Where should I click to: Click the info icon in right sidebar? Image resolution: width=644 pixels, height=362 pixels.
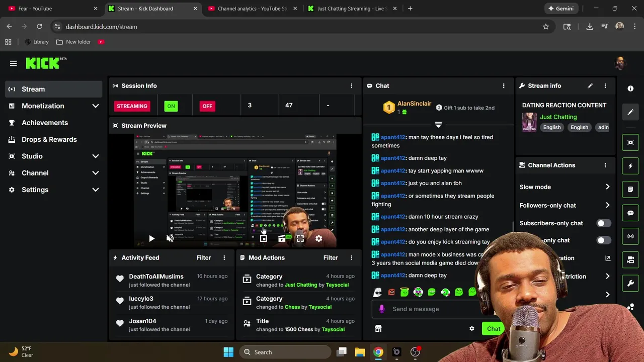tap(630, 88)
